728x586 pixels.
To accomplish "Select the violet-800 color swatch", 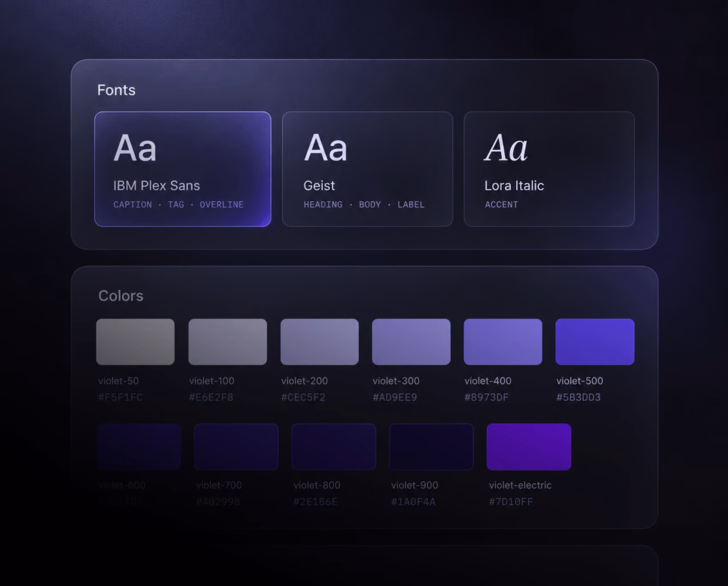I will [x=334, y=447].
